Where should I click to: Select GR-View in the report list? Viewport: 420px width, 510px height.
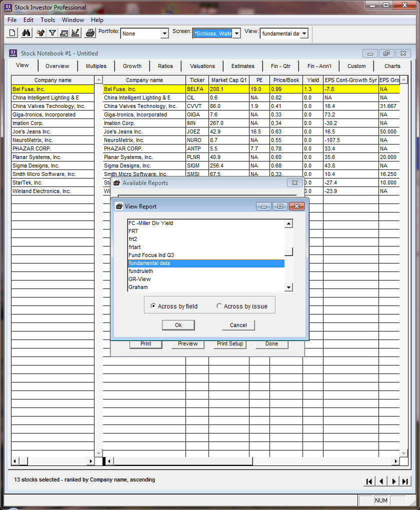139,279
